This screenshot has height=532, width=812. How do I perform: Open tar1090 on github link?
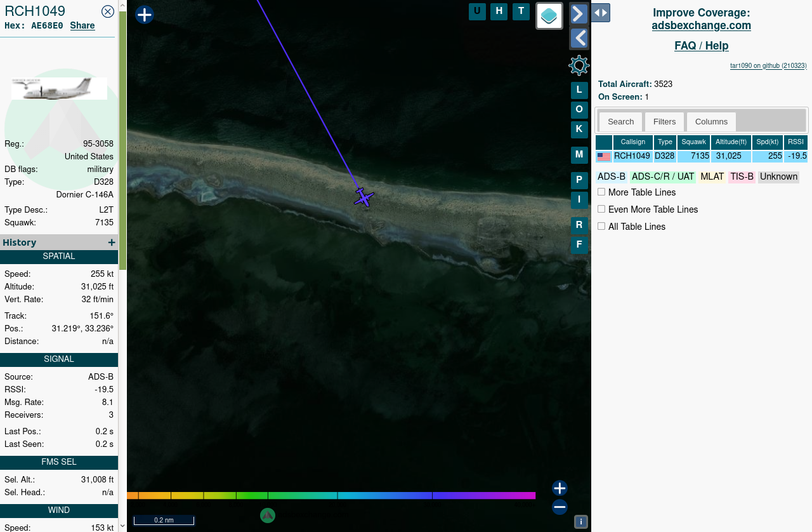(768, 65)
